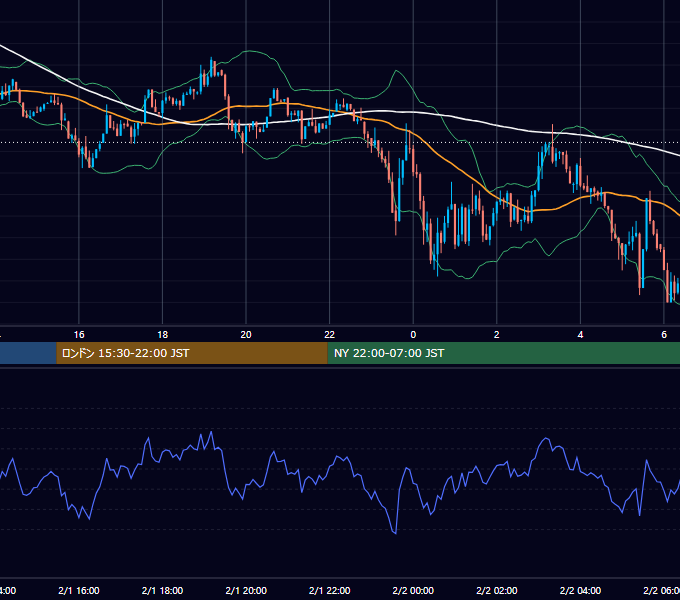
Task: Click the NY 22:00-07:00 JST session bar
Action: pyautogui.click(x=503, y=353)
